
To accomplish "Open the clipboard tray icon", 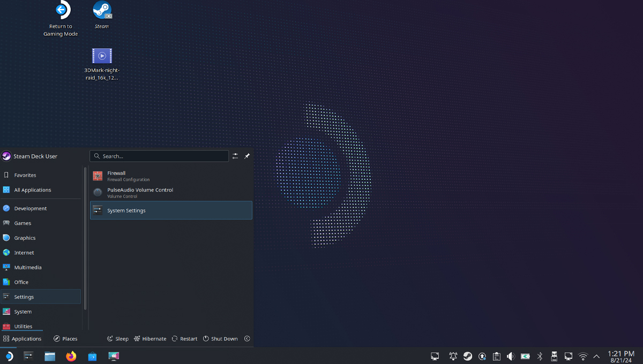I will [x=497, y=356].
